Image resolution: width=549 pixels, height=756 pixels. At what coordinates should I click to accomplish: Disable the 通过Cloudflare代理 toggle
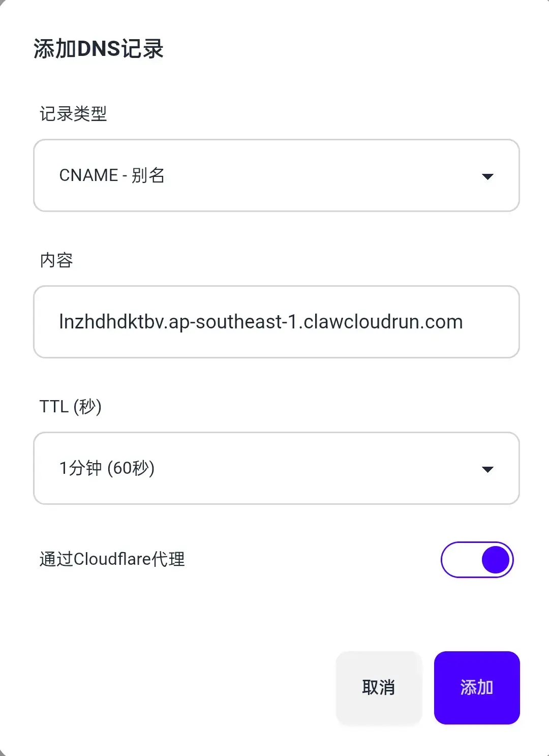click(477, 560)
